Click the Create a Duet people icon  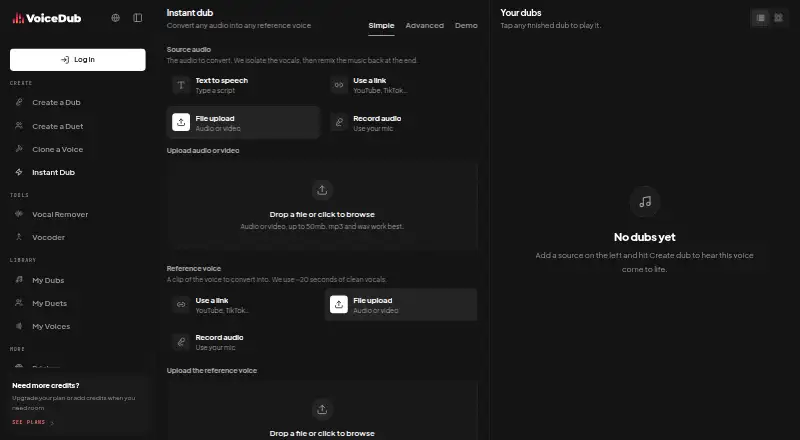[19, 126]
